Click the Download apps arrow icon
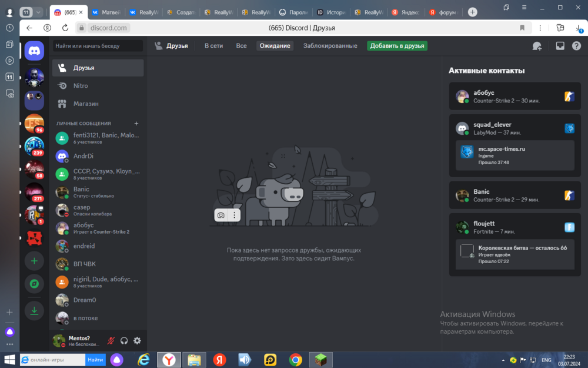 pyautogui.click(x=34, y=310)
